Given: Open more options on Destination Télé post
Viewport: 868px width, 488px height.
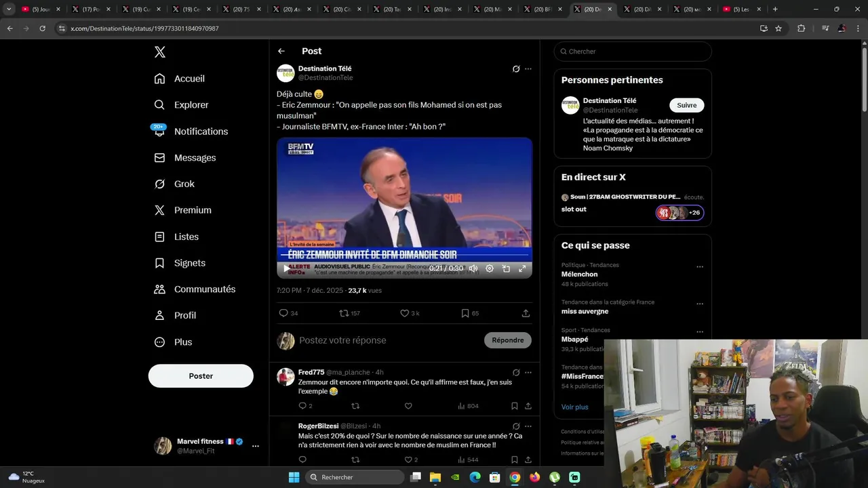Looking at the screenshot, I should (528, 68).
